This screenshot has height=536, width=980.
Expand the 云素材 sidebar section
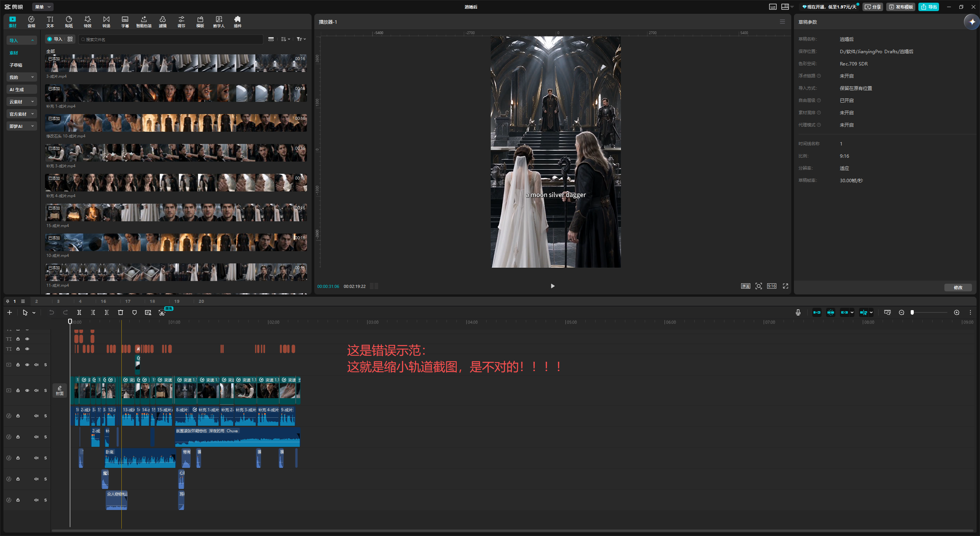22,102
